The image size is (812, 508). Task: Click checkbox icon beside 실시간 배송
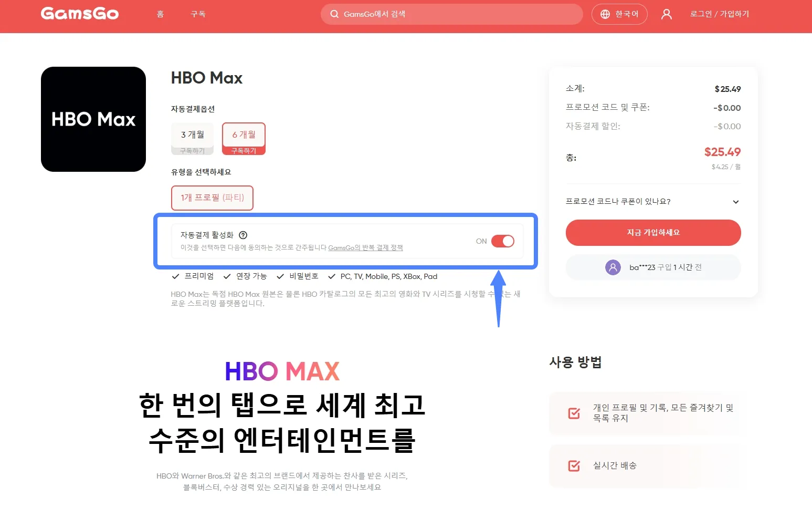click(x=574, y=466)
